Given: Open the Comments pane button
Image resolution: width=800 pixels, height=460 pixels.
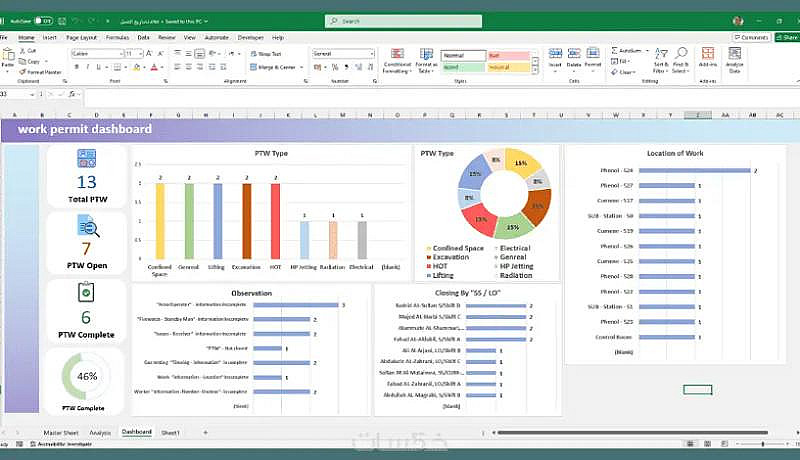Looking at the screenshot, I should [751, 37].
